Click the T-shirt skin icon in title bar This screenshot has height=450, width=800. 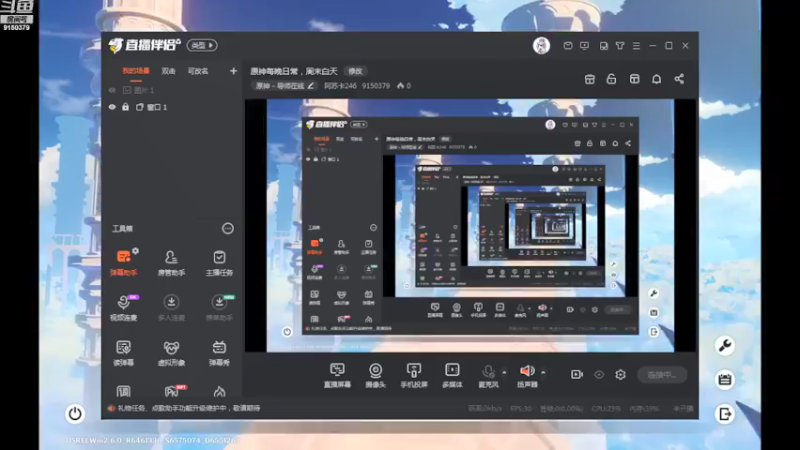point(620,46)
